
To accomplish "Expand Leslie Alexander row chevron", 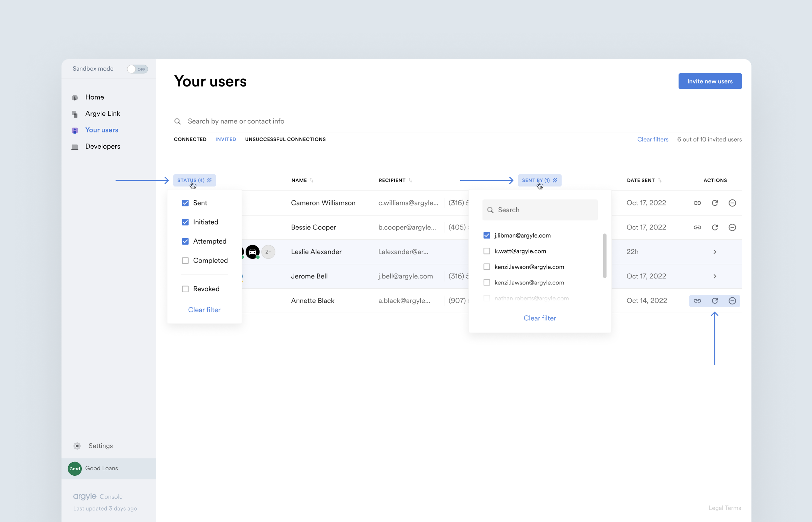I will pyautogui.click(x=715, y=252).
